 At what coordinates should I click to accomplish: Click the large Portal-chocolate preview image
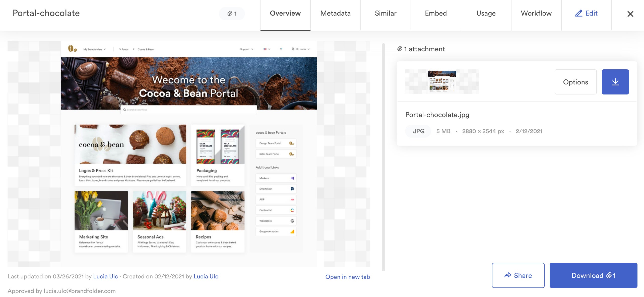(x=189, y=154)
